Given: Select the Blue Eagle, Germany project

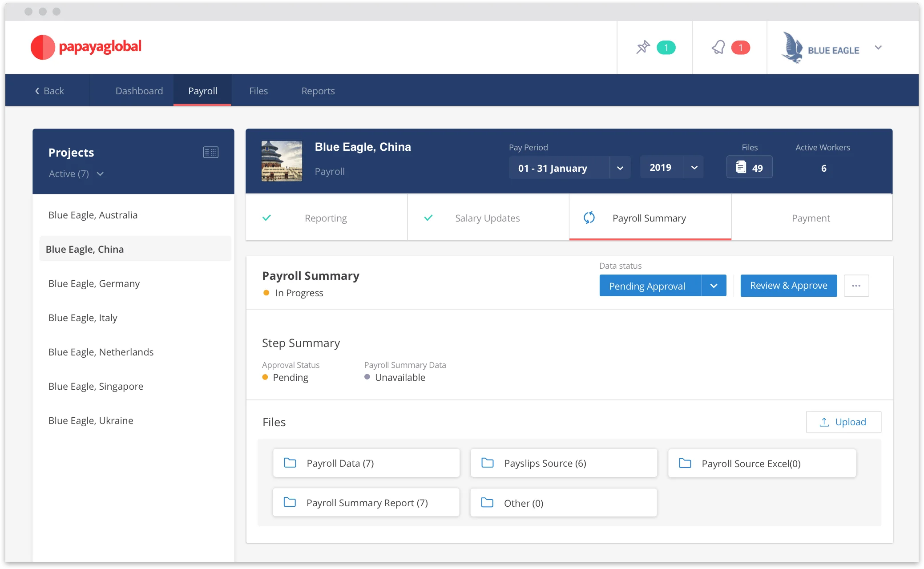Looking at the screenshot, I should (93, 283).
